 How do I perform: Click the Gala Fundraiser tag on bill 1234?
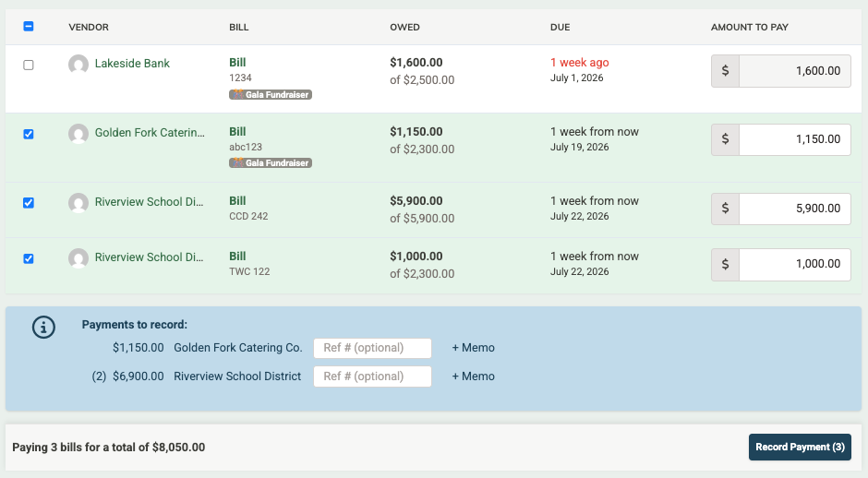271,95
